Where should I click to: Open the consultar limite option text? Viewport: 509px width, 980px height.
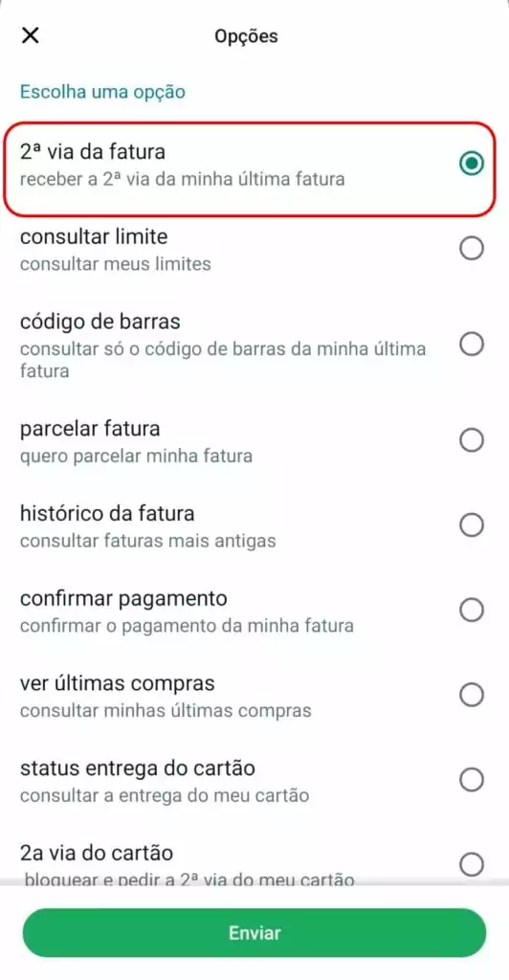click(94, 237)
